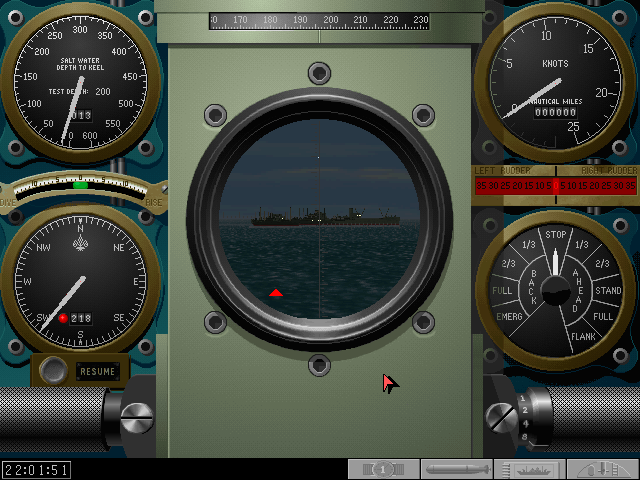
Task: Click the red dot on compass
Action: coord(62,318)
